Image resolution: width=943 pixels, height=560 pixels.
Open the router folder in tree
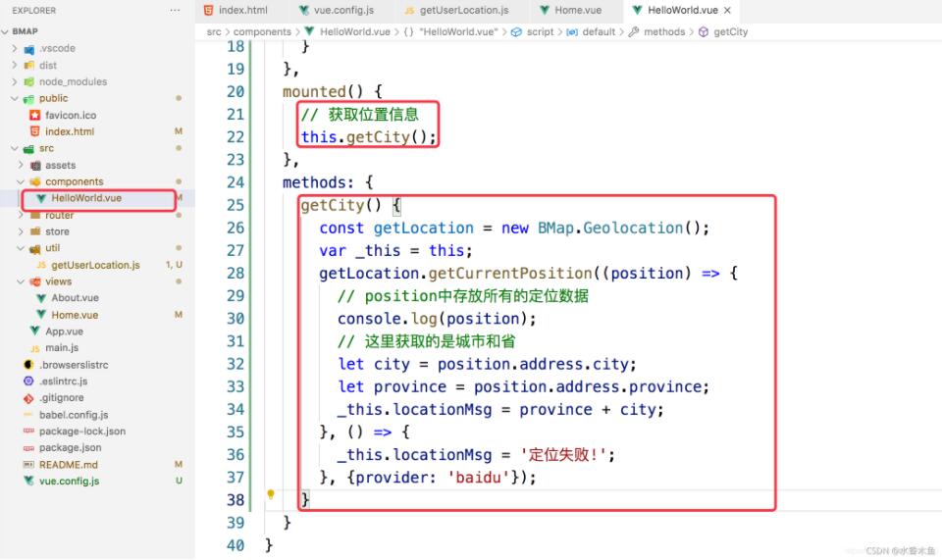pyautogui.click(x=59, y=215)
